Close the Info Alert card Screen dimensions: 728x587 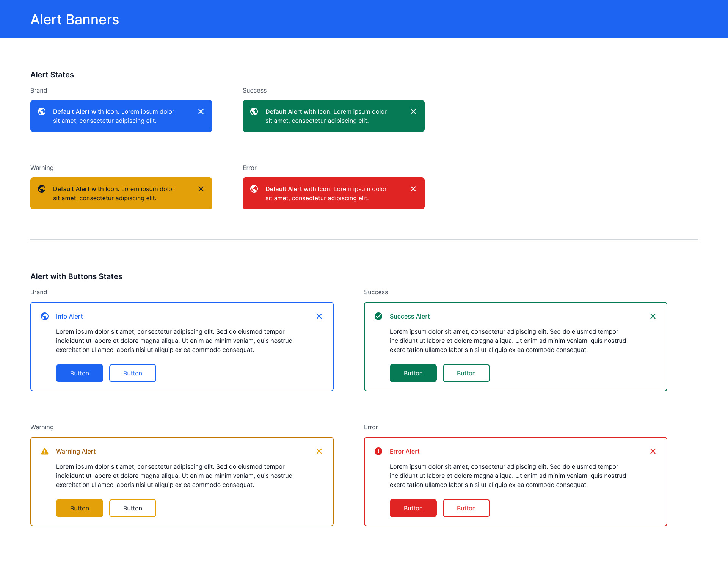(319, 316)
